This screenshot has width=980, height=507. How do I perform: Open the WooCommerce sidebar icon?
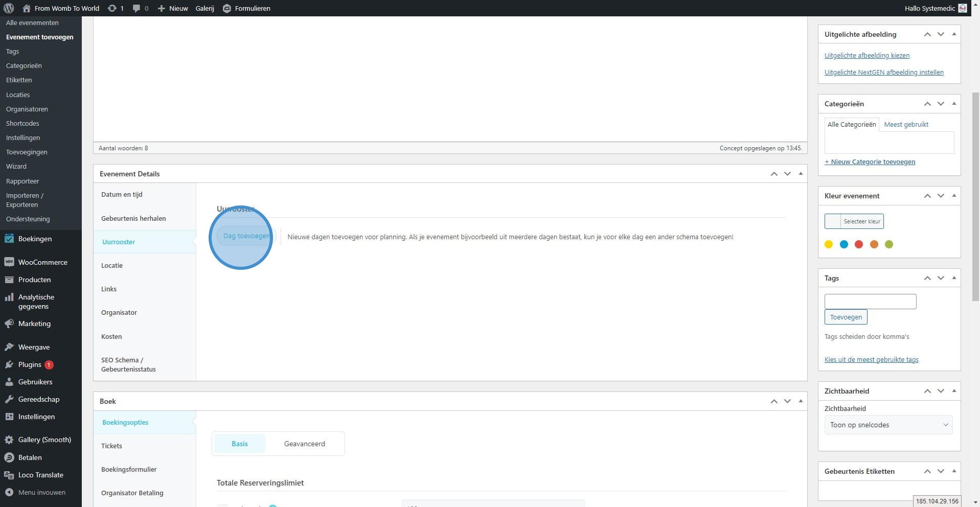coord(9,262)
